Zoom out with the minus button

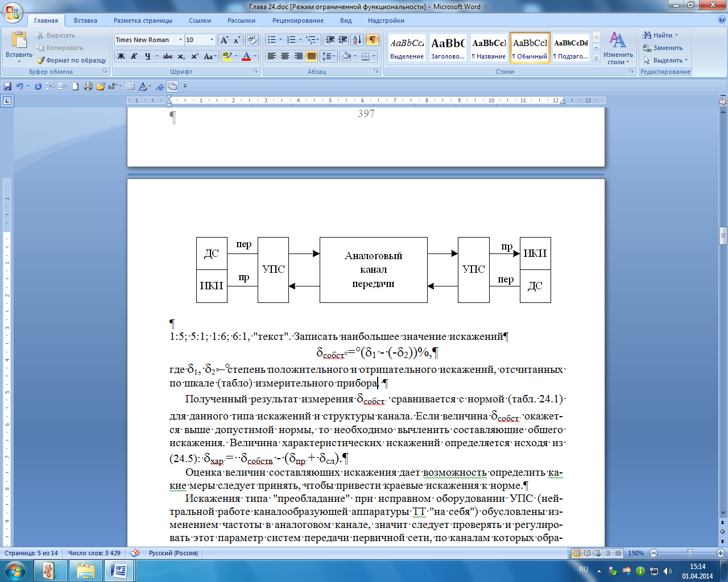click(653, 553)
